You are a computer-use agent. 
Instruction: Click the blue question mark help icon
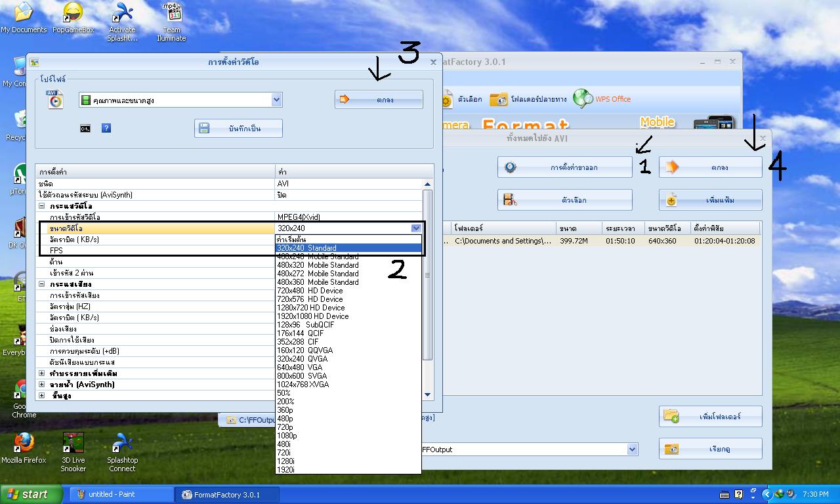(106, 129)
